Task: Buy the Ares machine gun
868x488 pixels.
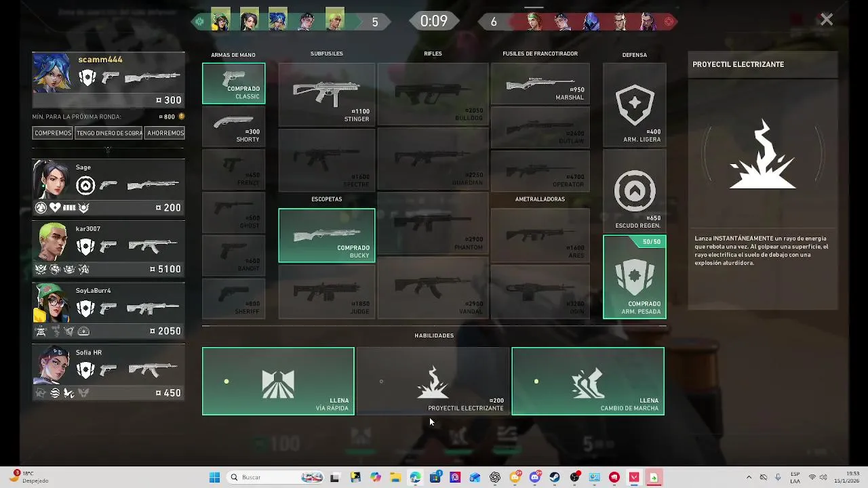Action: pyautogui.click(x=540, y=235)
